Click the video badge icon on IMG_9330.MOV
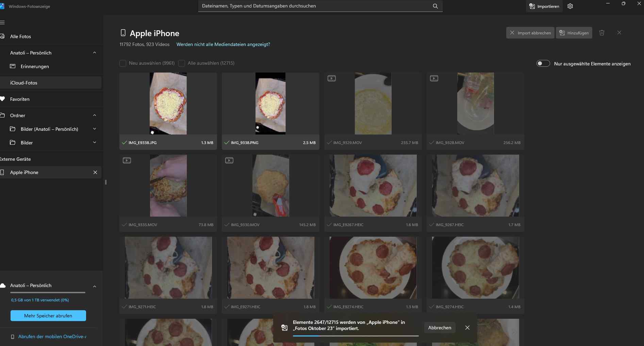The height and width of the screenshot is (346, 644). click(229, 160)
